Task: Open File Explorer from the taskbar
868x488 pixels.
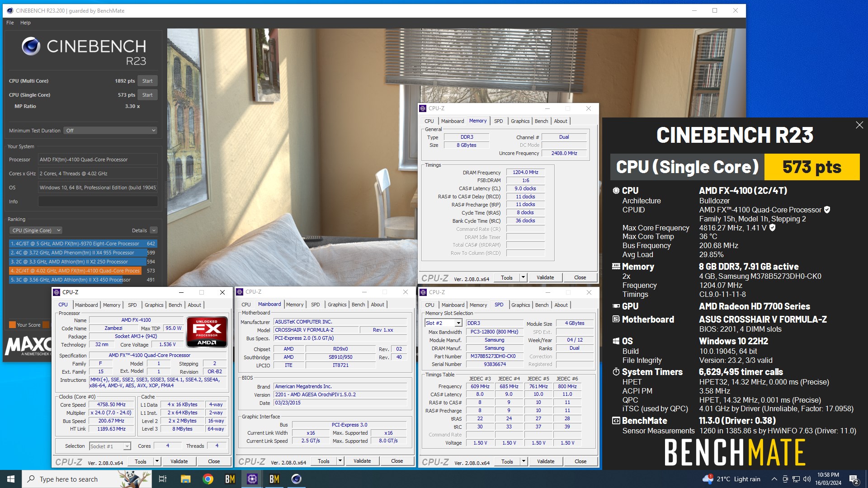Action: point(185,479)
